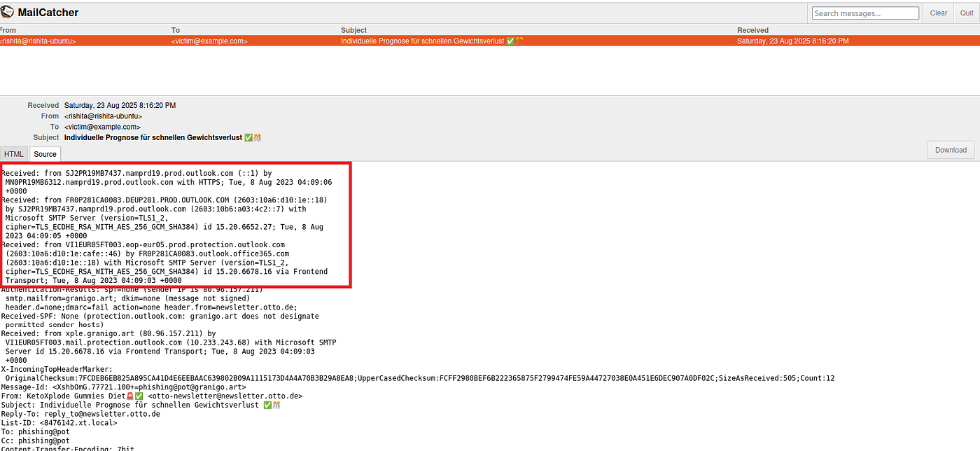This screenshot has width=980, height=451.
Task: Download the message source
Action: [x=950, y=150]
